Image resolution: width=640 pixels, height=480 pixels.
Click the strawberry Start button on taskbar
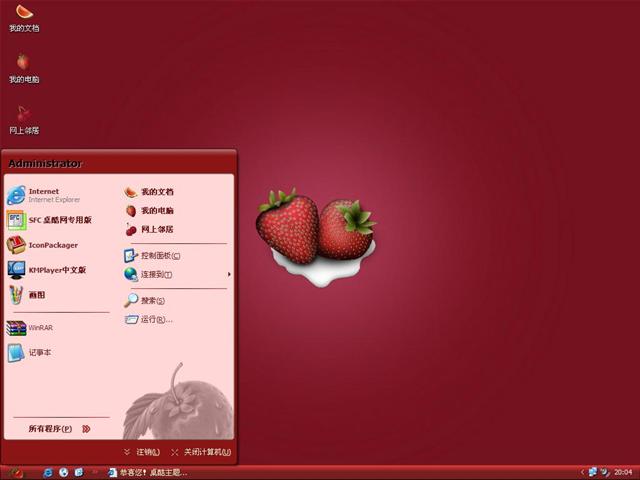tap(16, 473)
